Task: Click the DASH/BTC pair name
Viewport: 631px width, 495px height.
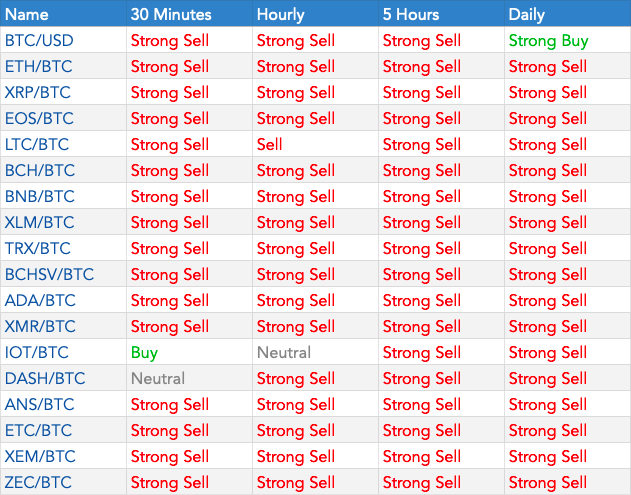Action: 44,379
